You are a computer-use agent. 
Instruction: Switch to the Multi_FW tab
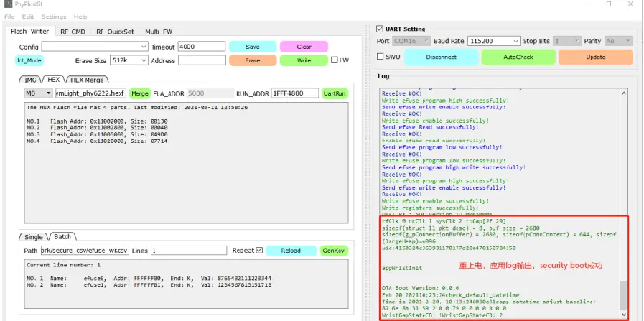(x=158, y=32)
